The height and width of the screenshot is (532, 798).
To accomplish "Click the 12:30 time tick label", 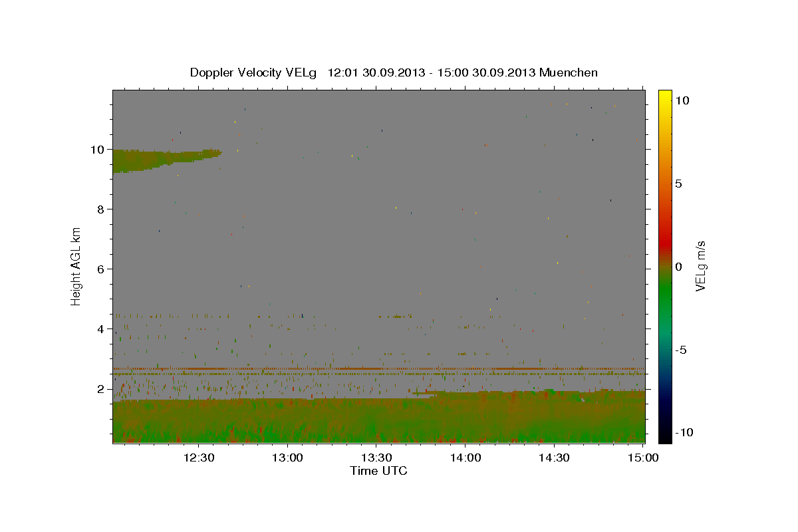I will click(x=199, y=458).
